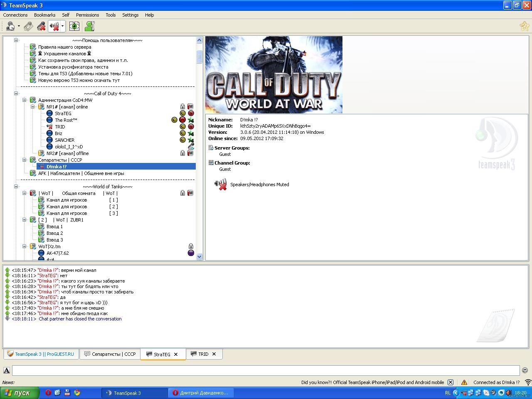The height and width of the screenshot is (399, 532).
Task: Dismiss the Did you know news ticker
Action: 451,382
